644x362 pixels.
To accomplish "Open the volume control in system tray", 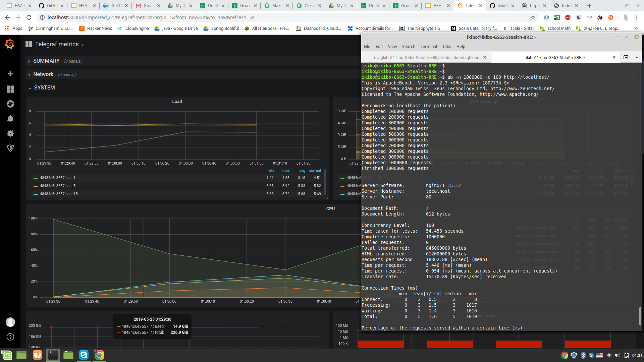I will tap(618, 355).
